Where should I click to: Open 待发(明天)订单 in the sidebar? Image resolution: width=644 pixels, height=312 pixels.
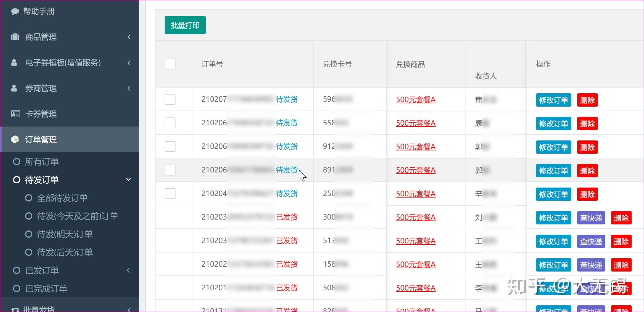(x=65, y=234)
